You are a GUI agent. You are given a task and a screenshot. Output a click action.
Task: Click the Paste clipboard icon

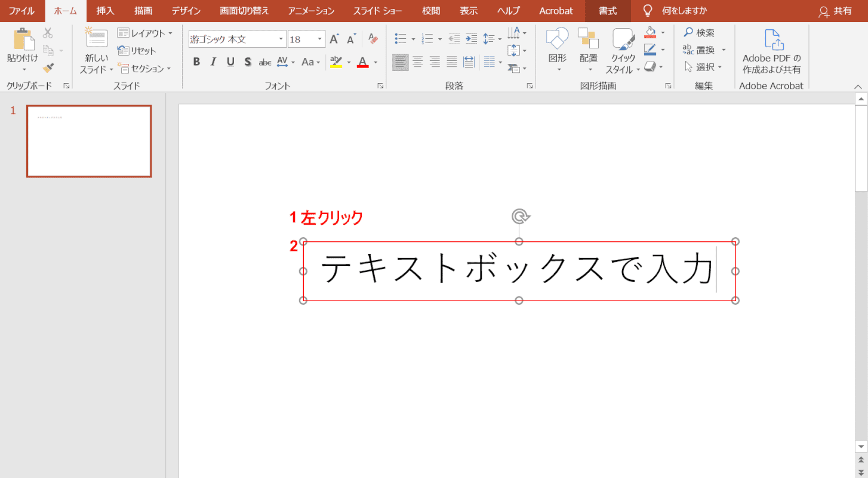(x=24, y=39)
